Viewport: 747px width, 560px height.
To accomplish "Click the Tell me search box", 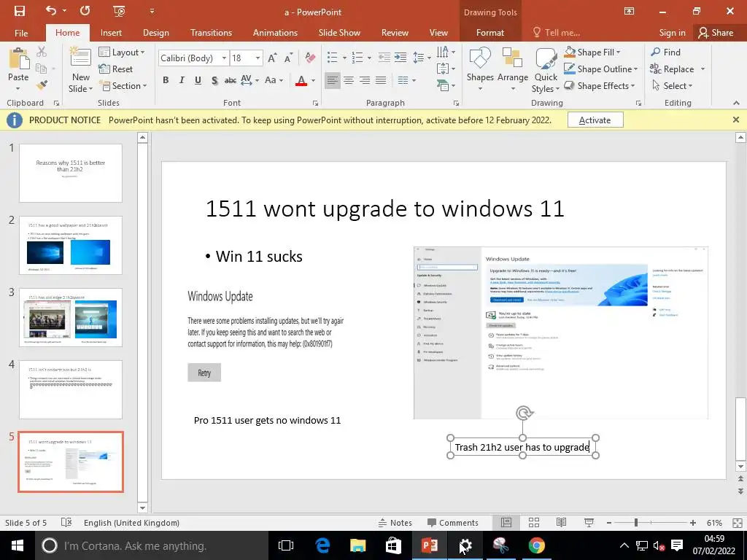I will 557,33.
